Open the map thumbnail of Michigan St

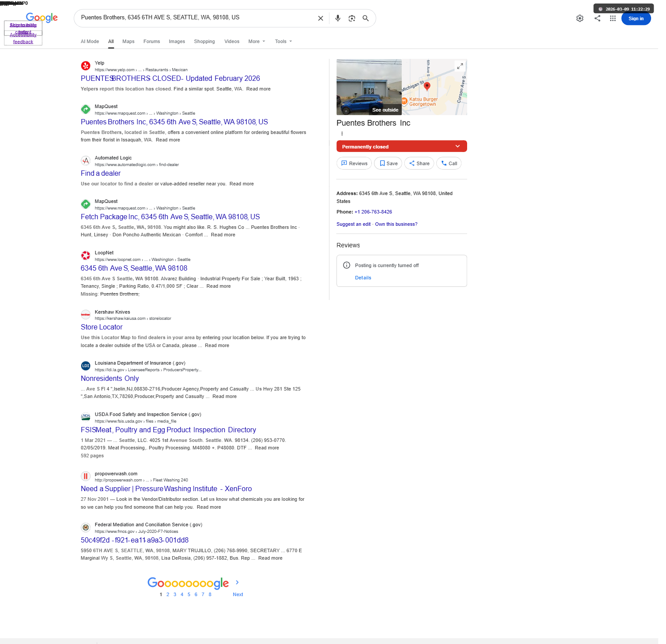point(434,87)
